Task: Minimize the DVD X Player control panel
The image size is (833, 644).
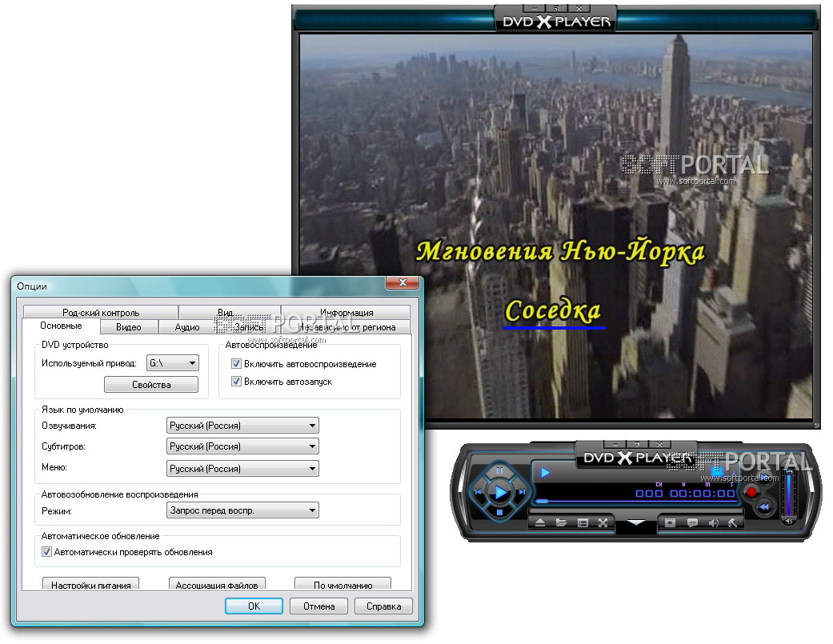Action: 615,444
